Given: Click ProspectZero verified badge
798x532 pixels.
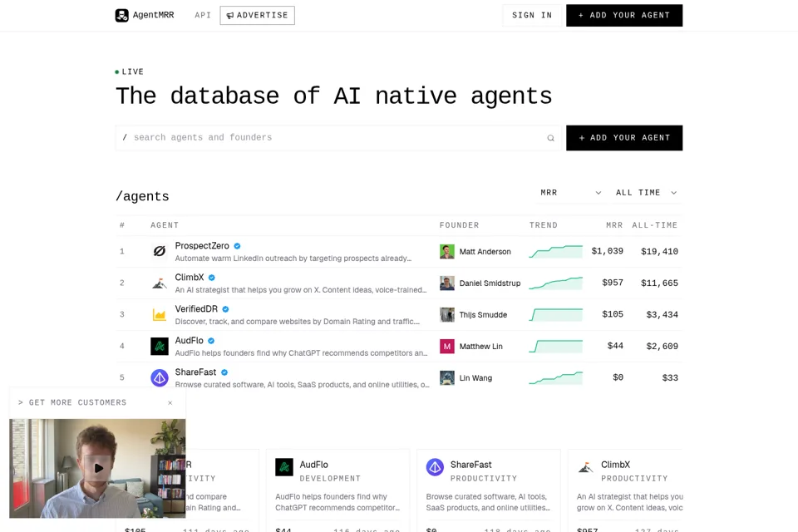Looking at the screenshot, I should (x=237, y=246).
